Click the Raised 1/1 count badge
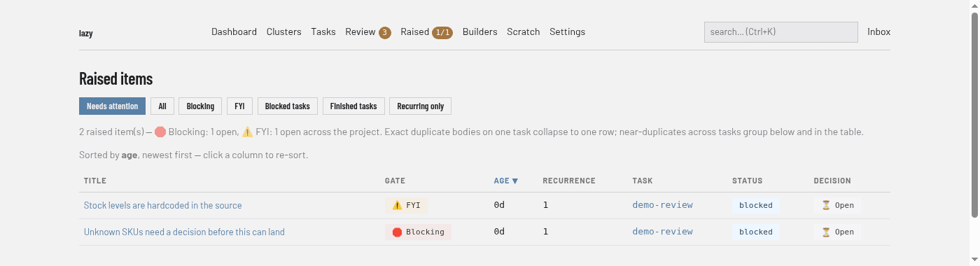The height and width of the screenshot is (266, 980). [442, 32]
